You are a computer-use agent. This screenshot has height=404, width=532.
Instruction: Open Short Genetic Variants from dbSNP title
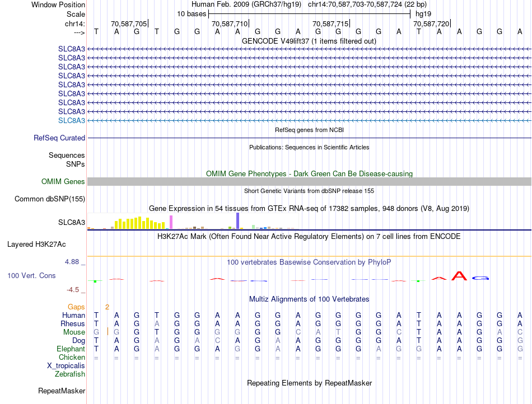tap(309, 191)
